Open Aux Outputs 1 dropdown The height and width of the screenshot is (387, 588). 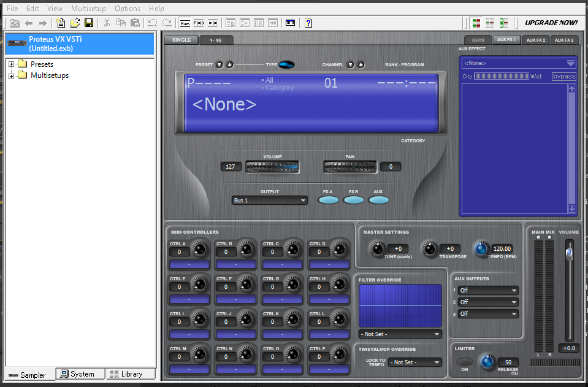click(x=488, y=290)
